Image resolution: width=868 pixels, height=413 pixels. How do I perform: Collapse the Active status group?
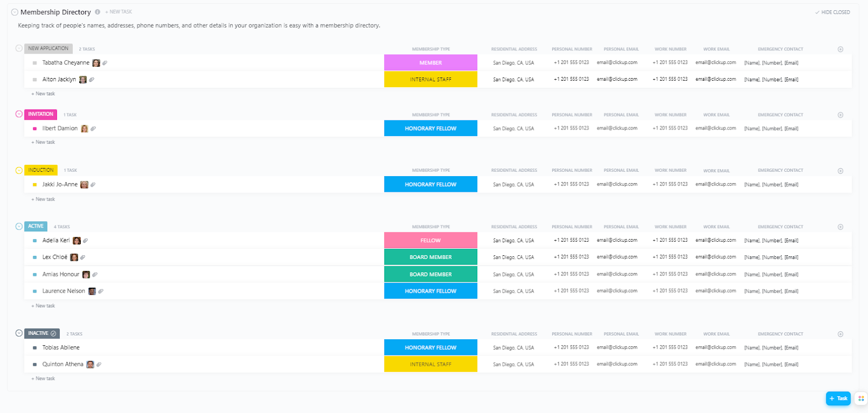click(19, 227)
